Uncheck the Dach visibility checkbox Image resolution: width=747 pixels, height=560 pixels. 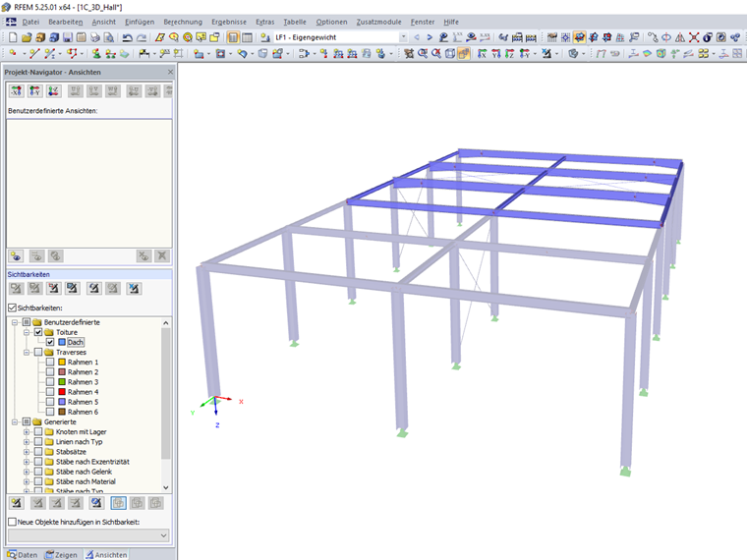tap(50, 342)
